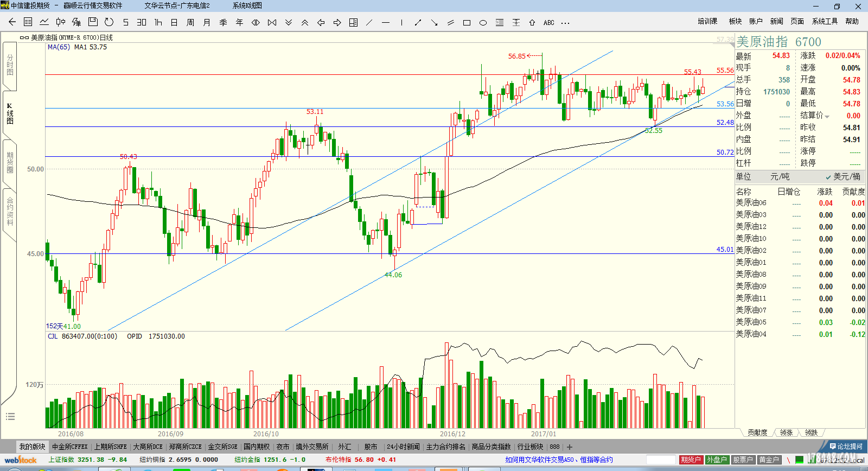The image size is (868, 471).
Task: Open the more tools ellipsis icon
Action: pyautogui.click(x=565, y=23)
